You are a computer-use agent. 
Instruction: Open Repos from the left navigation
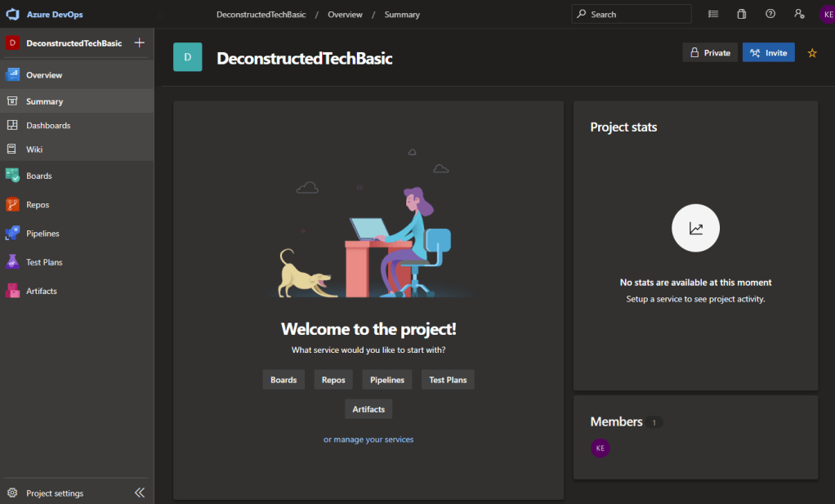pos(38,205)
